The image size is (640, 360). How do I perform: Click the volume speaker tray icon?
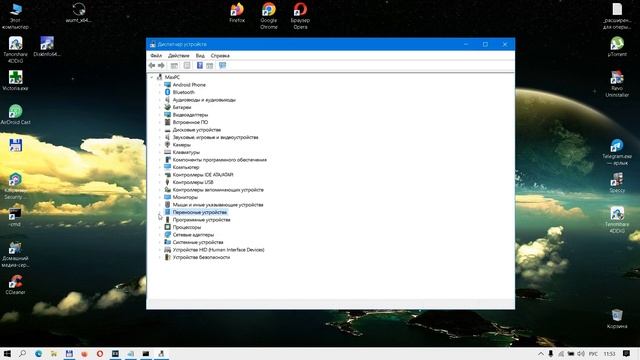[x=581, y=354]
